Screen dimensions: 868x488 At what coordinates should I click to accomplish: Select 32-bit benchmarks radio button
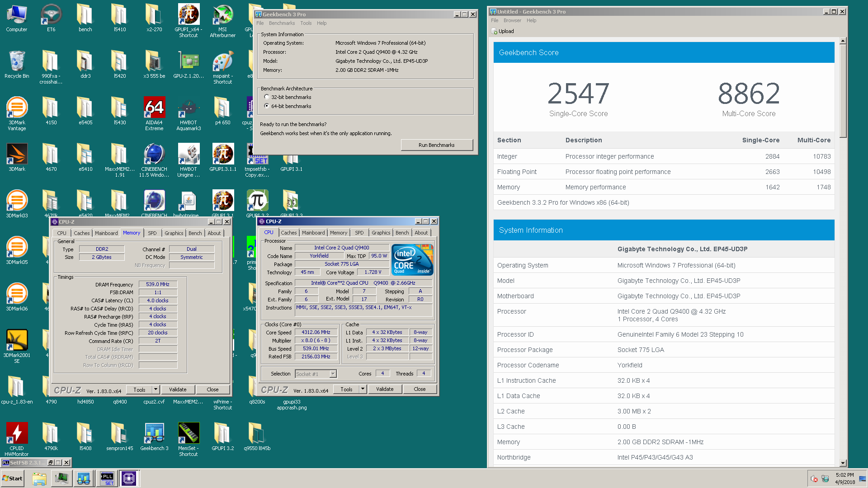(267, 97)
